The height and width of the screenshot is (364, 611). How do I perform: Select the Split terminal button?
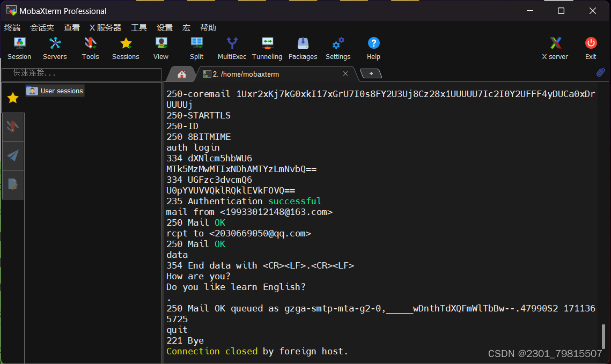coord(196,48)
